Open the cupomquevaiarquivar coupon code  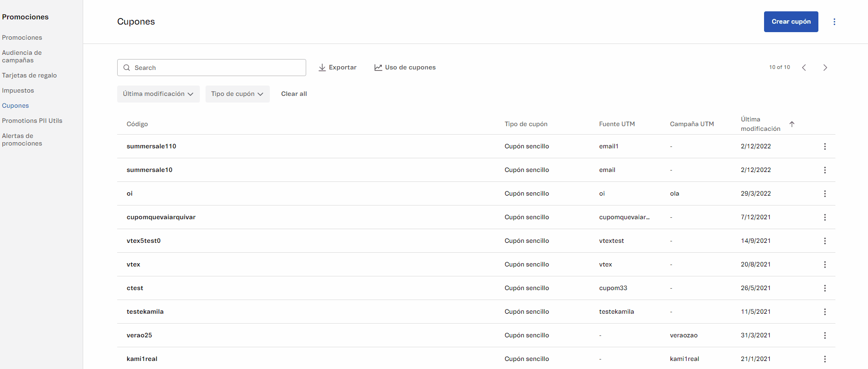[161, 217]
